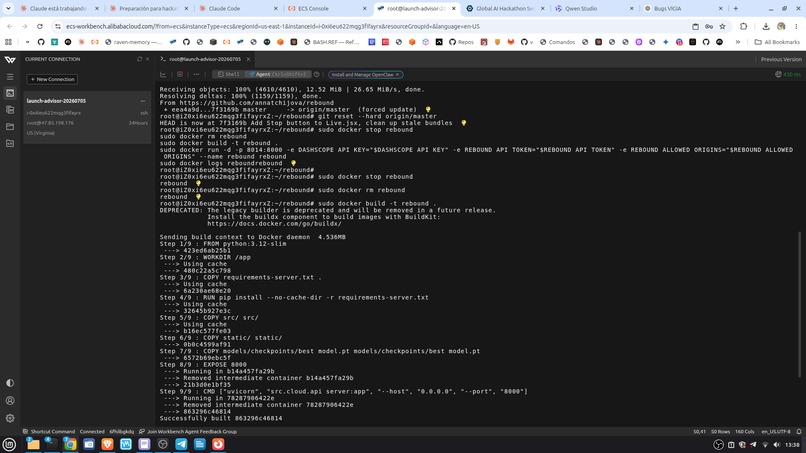Image resolution: width=806 pixels, height=453 pixels.
Task: Open the performance chart icon in terminal toolbar
Action: pyautogui.click(x=163, y=75)
